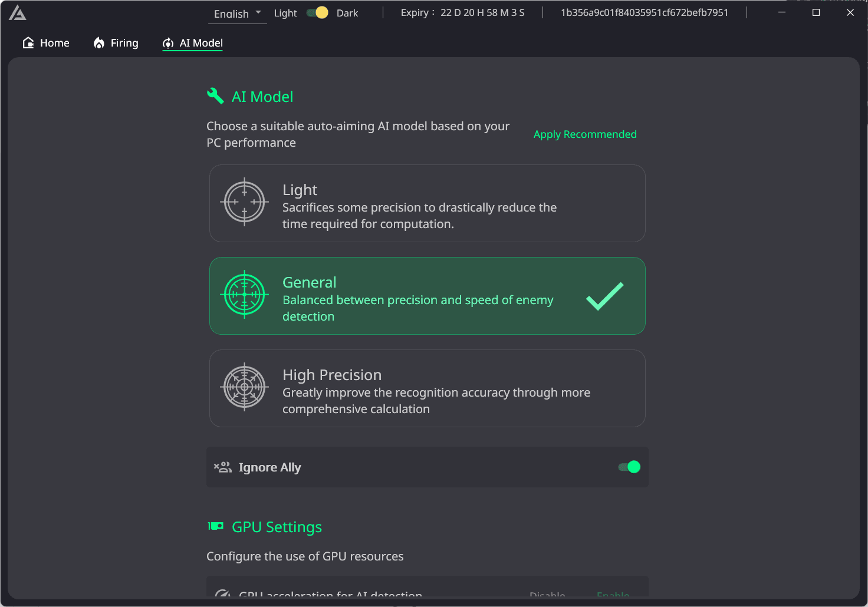The image size is (868, 607).
Task: Click the GPU Settings graphics card icon
Action: coord(216,526)
